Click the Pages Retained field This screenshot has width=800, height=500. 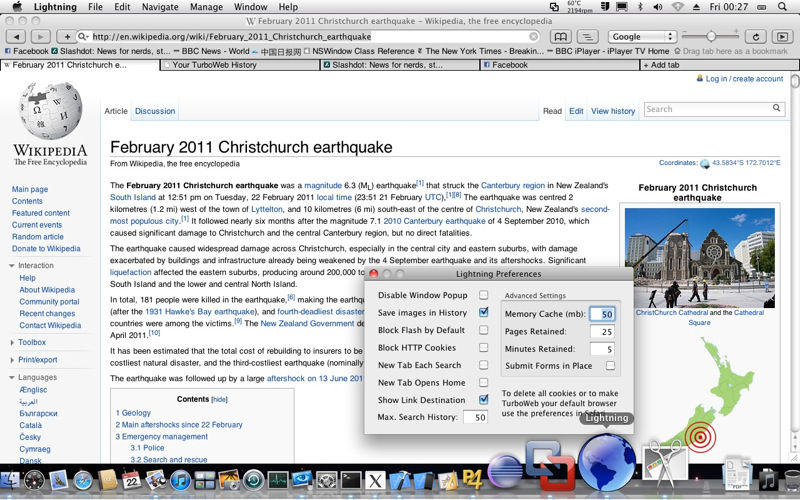(602, 332)
